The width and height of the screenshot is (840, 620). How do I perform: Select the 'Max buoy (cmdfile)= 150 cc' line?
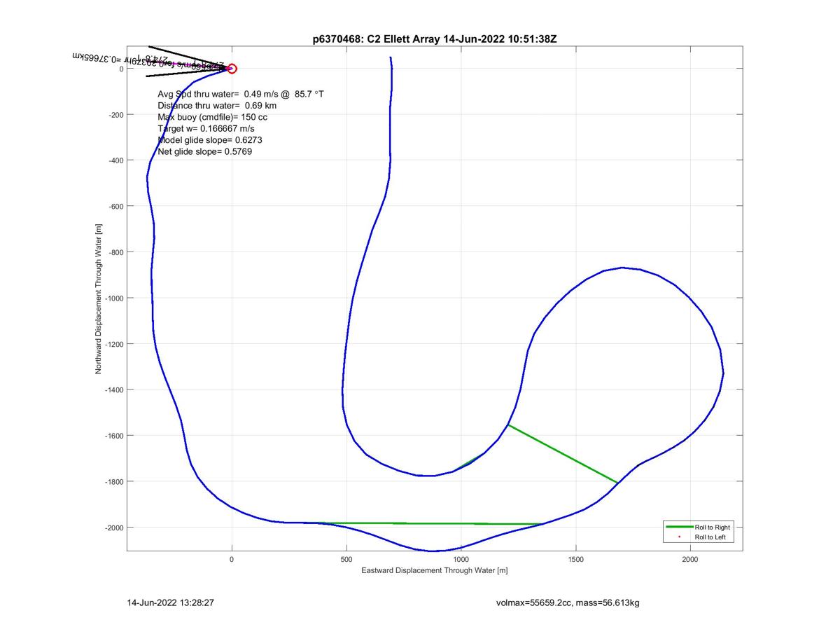[x=212, y=117]
